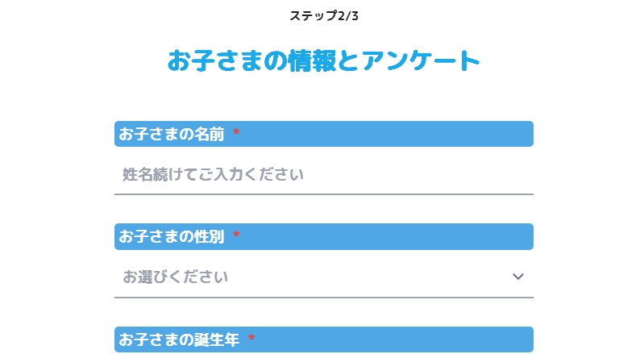The width and height of the screenshot is (644, 354).
Task: Click the blue bar of the name section
Action: 324,134
